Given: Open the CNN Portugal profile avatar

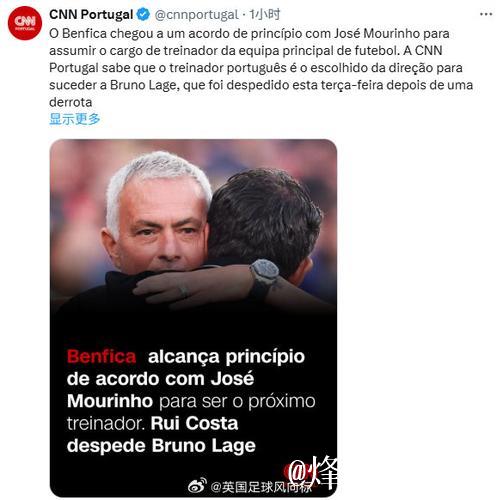Looking at the screenshot, I should coord(25,23).
